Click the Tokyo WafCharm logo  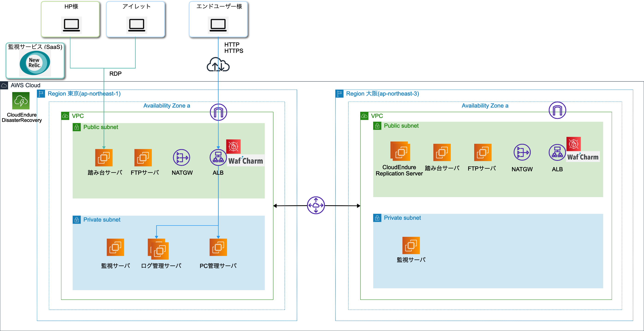pos(246,161)
